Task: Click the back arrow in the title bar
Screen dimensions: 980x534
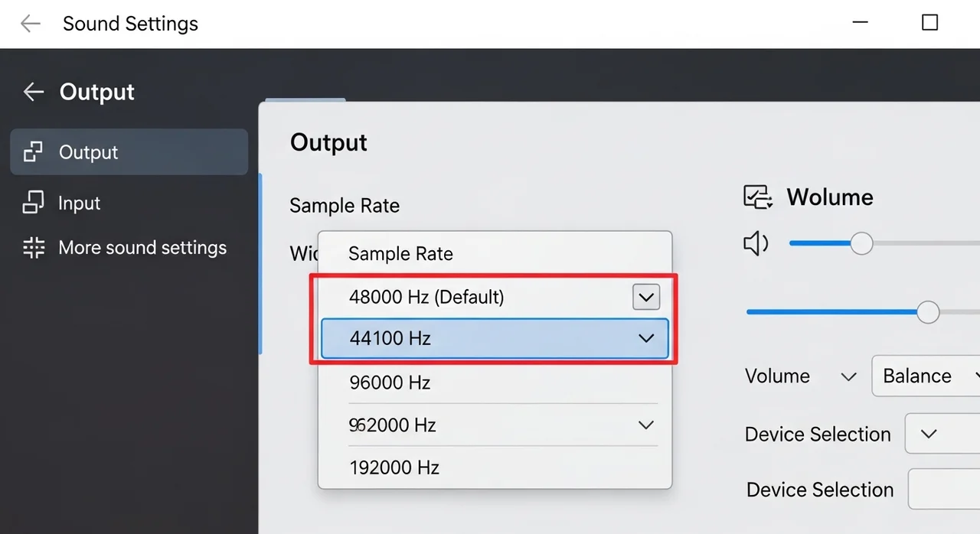Action: (x=31, y=24)
